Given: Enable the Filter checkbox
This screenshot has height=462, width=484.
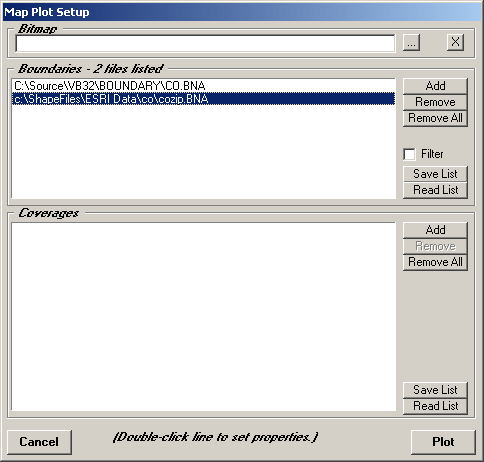Looking at the screenshot, I should tap(409, 154).
